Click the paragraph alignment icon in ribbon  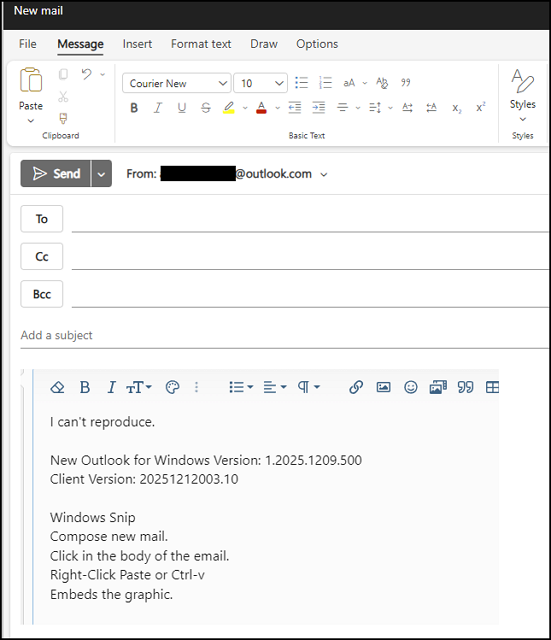coord(342,107)
